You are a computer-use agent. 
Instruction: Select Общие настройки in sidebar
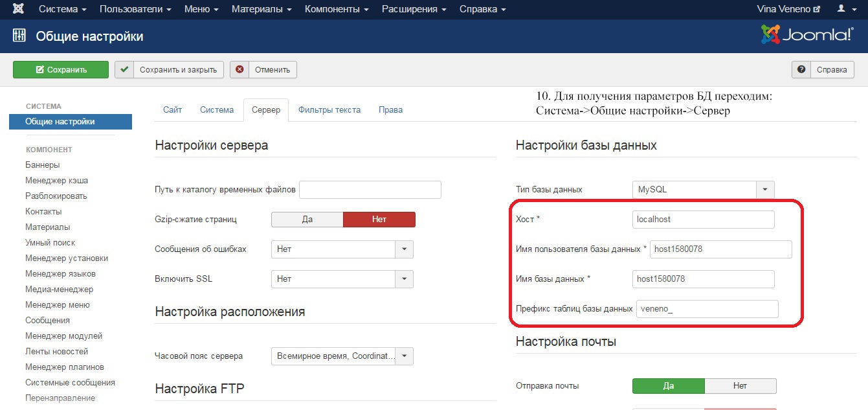(x=71, y=122)
